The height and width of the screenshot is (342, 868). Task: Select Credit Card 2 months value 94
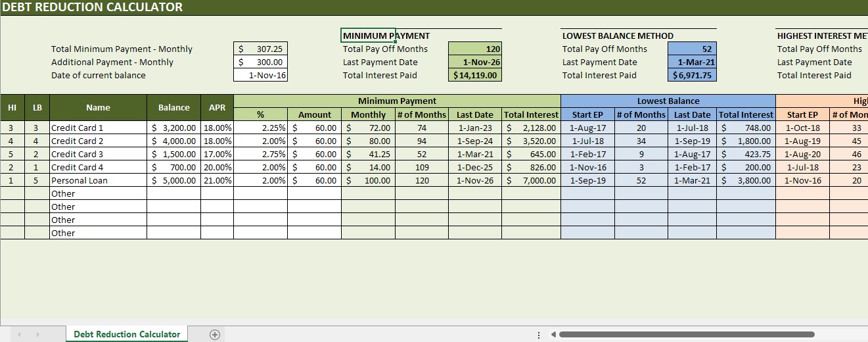[x=422, y=141]
